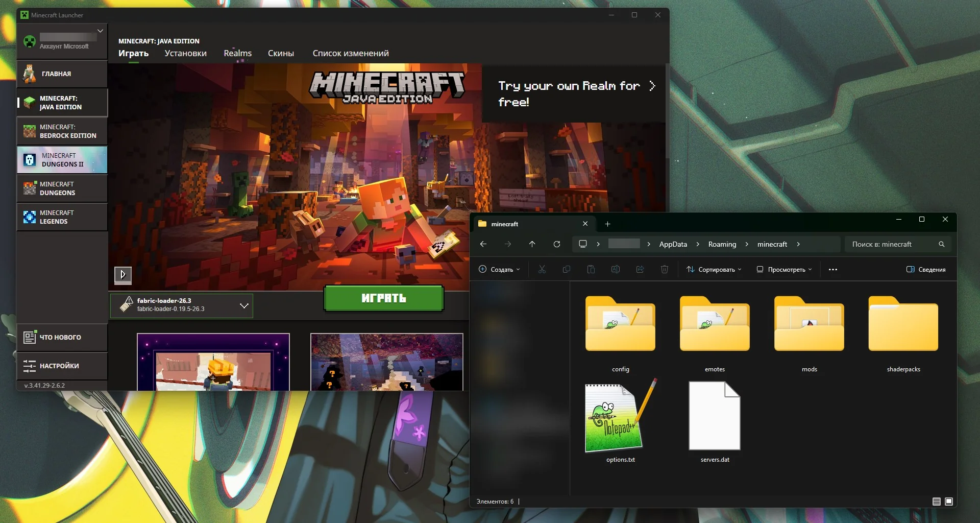Click the play icon on launcher banner

(x=122, y=275)
